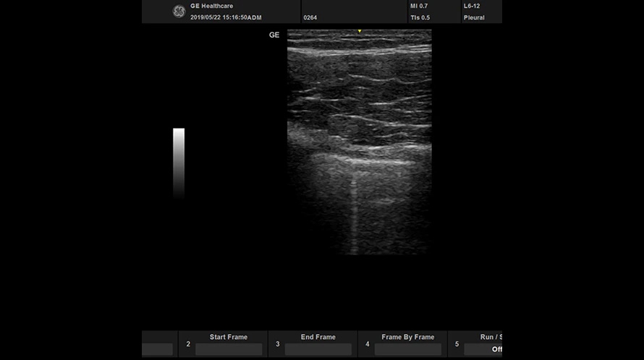Click the yellow probe orientation marker
This screenshot has height=360, width=644.
click(360, 31)
